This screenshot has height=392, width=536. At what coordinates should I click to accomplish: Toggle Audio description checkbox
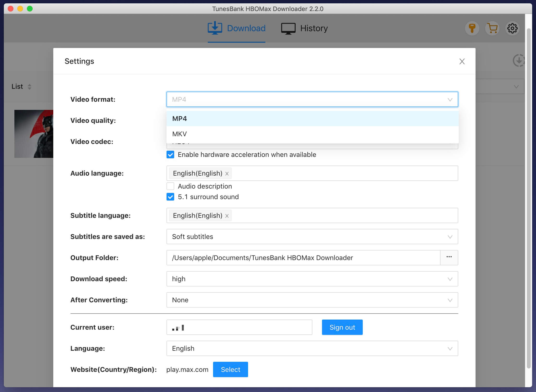coord(170,186)
